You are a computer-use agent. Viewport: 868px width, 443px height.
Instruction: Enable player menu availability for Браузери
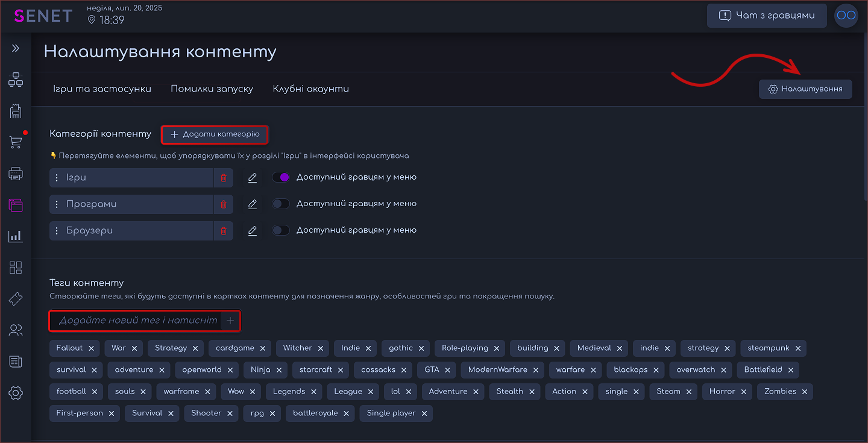tap(281, 230)
